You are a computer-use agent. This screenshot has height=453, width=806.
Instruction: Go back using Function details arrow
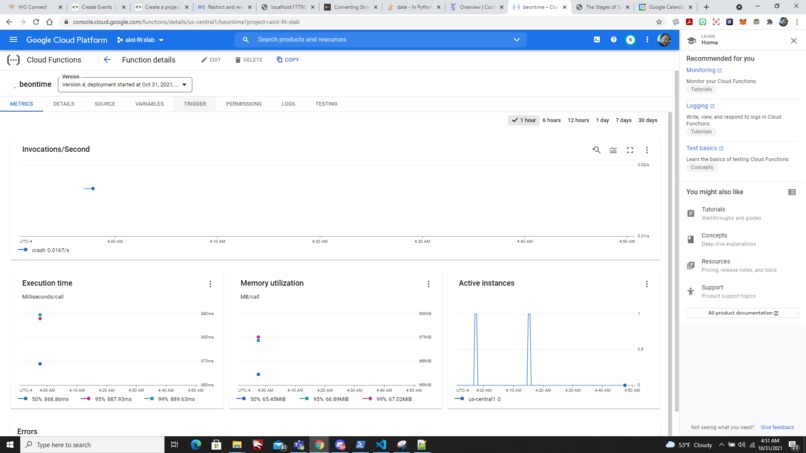click(x=107, y=60)
